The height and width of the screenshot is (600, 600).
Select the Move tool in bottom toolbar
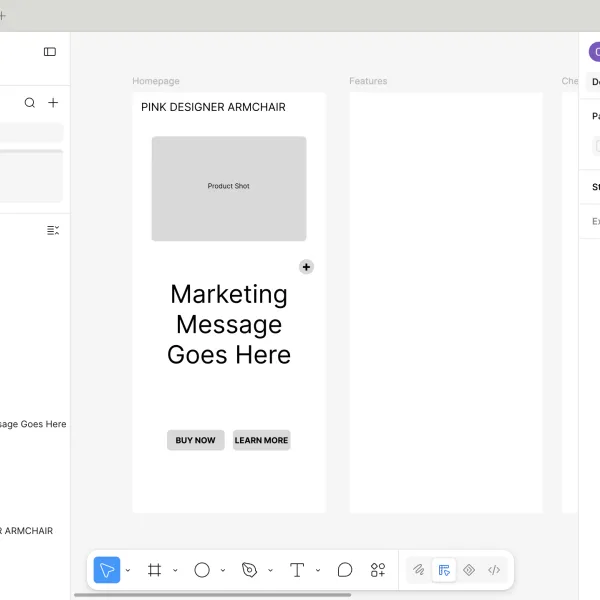pyautogui.click(x=107, y=570)
